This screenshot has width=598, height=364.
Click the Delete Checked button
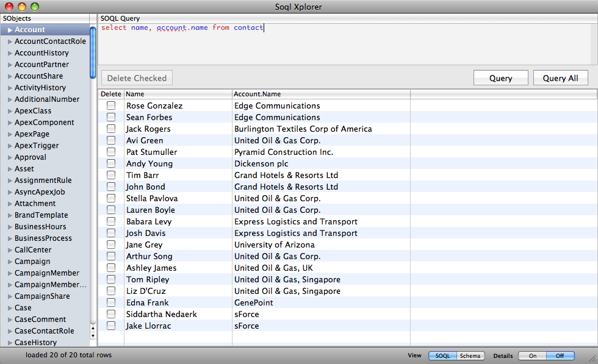tap(137, 78)
